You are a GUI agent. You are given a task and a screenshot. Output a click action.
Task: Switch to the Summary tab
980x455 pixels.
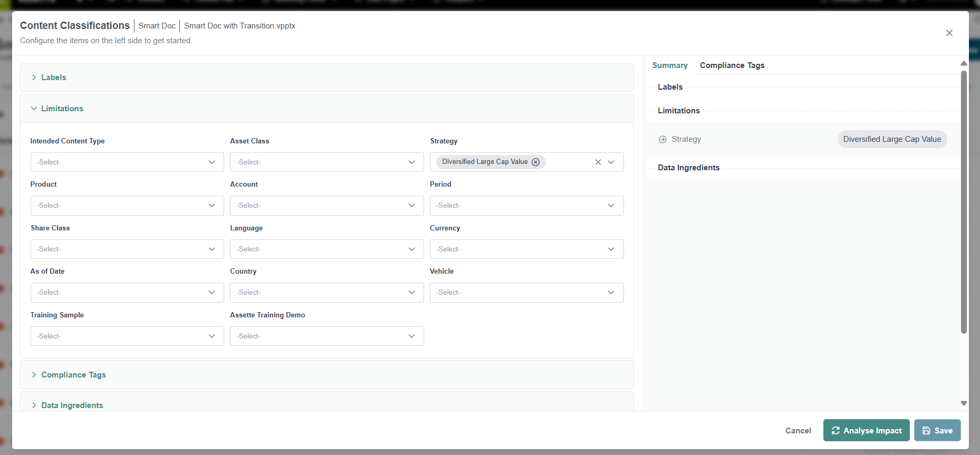670,65
